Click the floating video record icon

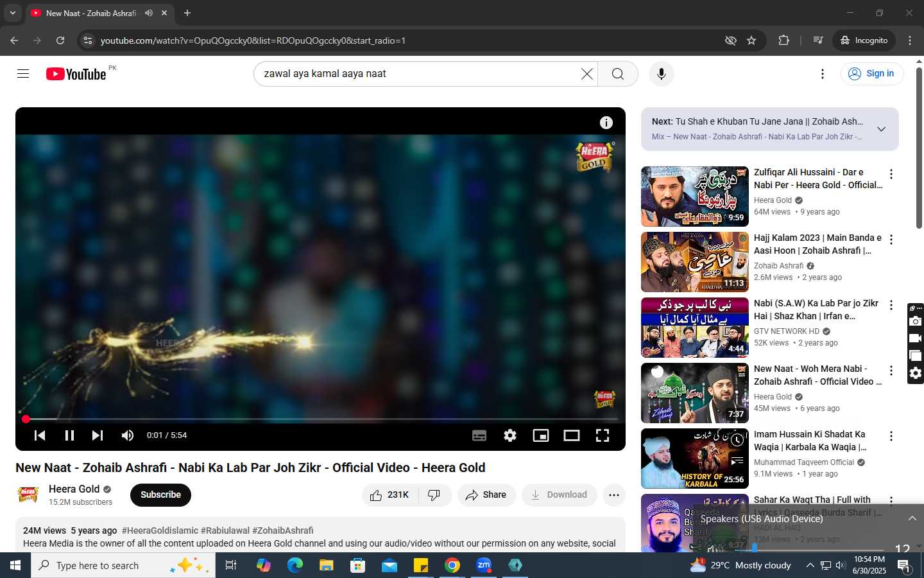(x=916, y=338)
